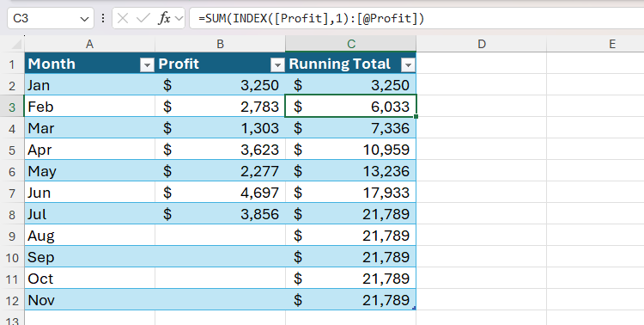This screenshot has height=325, width=644.
Task: Expand the arrow next to fx
Action: [179, 19]
